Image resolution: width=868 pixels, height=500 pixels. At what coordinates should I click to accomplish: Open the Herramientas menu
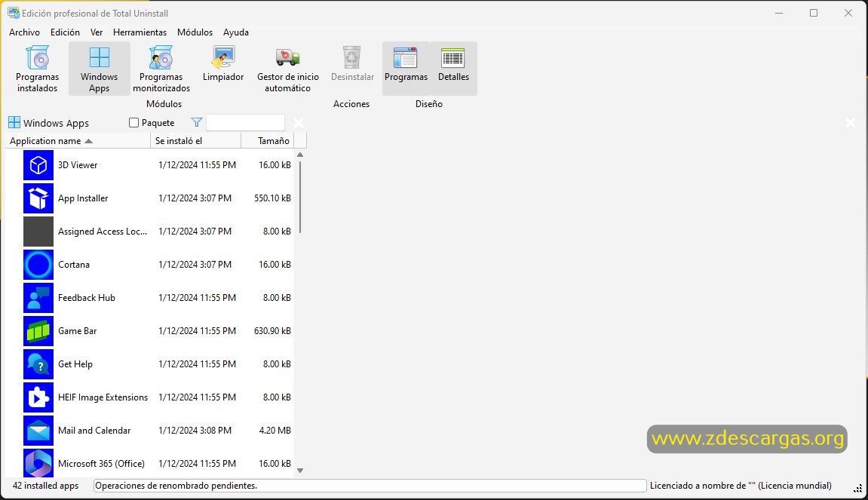(140, 32)
